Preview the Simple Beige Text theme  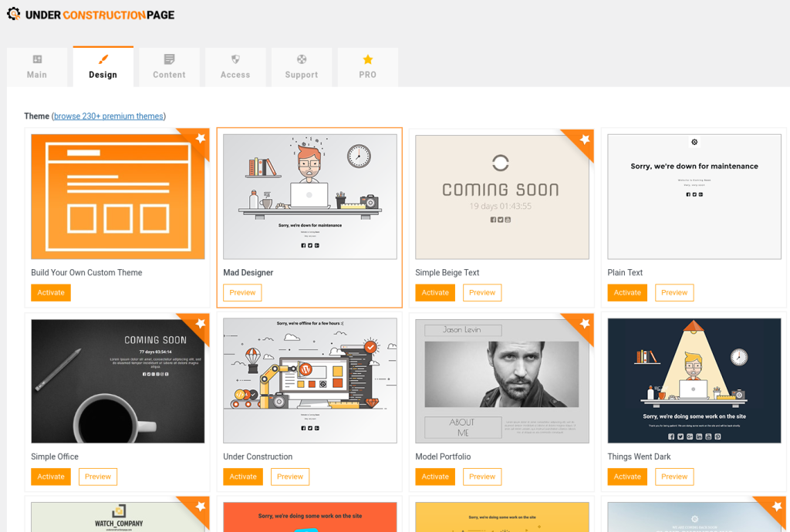(x=482, y=292)
